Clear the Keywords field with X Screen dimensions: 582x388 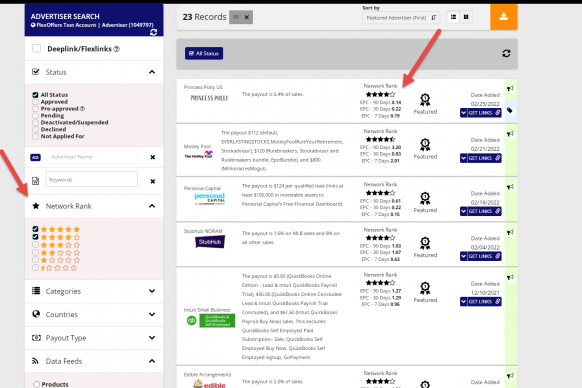[153, 182]
